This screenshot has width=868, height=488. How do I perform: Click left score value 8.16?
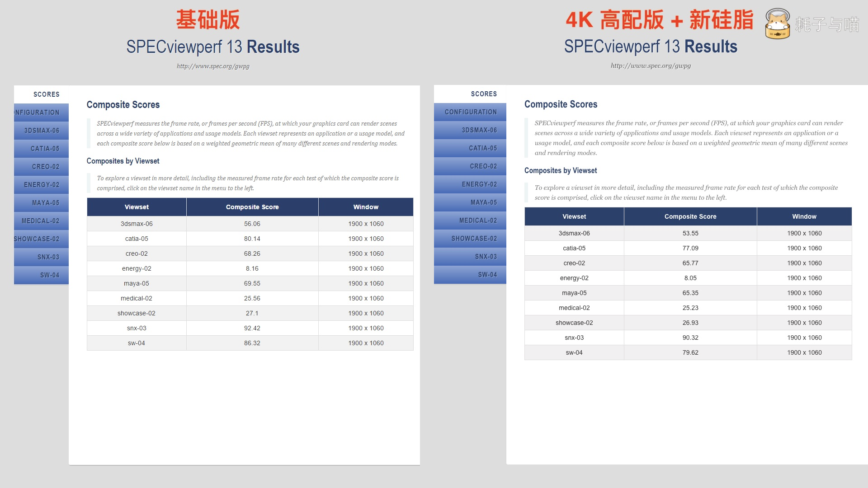(252, 268)
